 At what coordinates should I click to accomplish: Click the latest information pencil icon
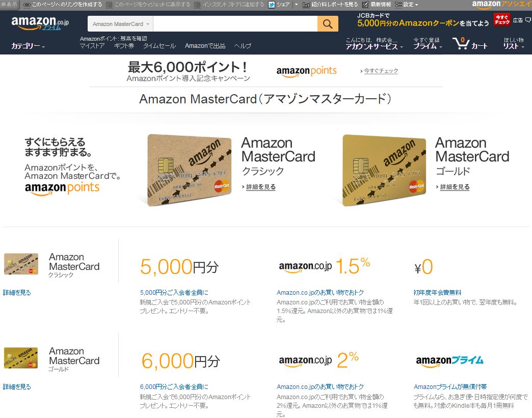point(365,5)
